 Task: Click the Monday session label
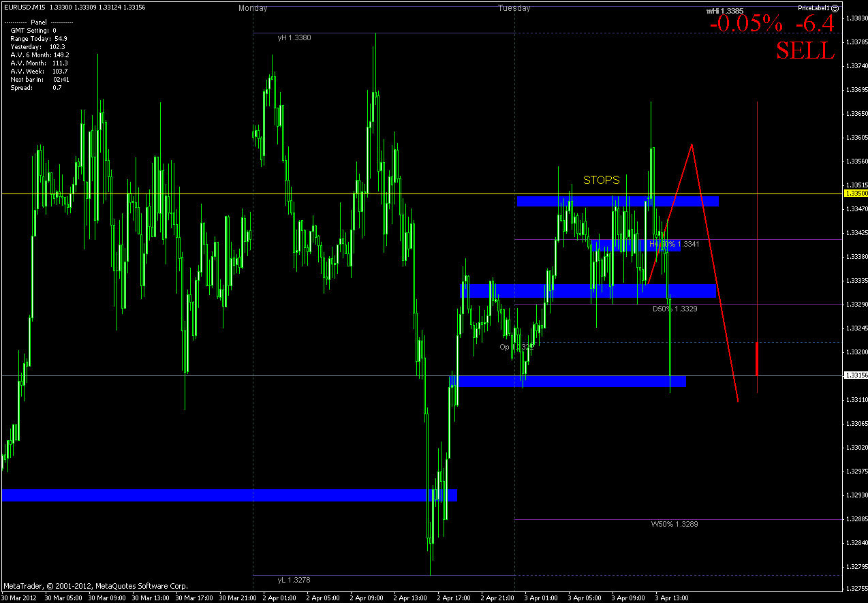pyautogui.click(x=253, y=8)
